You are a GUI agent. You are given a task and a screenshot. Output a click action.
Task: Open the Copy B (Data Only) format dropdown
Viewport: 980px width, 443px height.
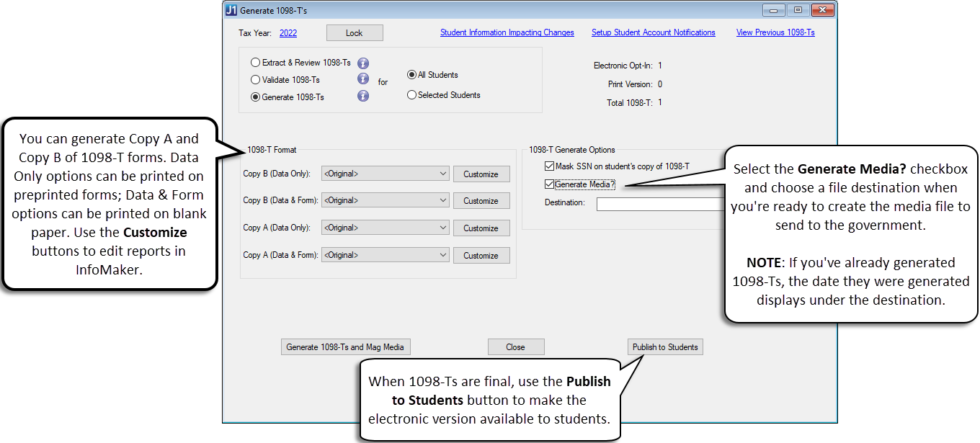coord(386,174)
